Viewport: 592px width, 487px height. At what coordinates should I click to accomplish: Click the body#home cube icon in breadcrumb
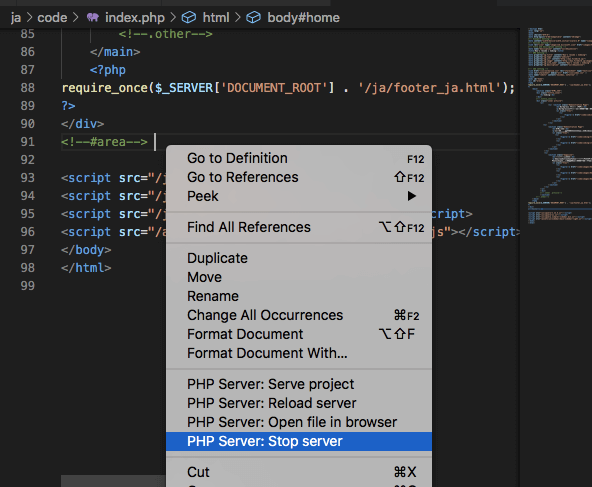[253, 17]
